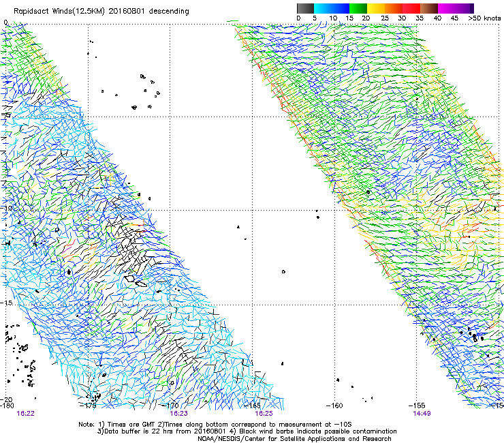504x443 pixels.
Task: Click the '-170' longitude axis label
Action: pos(170,406)
